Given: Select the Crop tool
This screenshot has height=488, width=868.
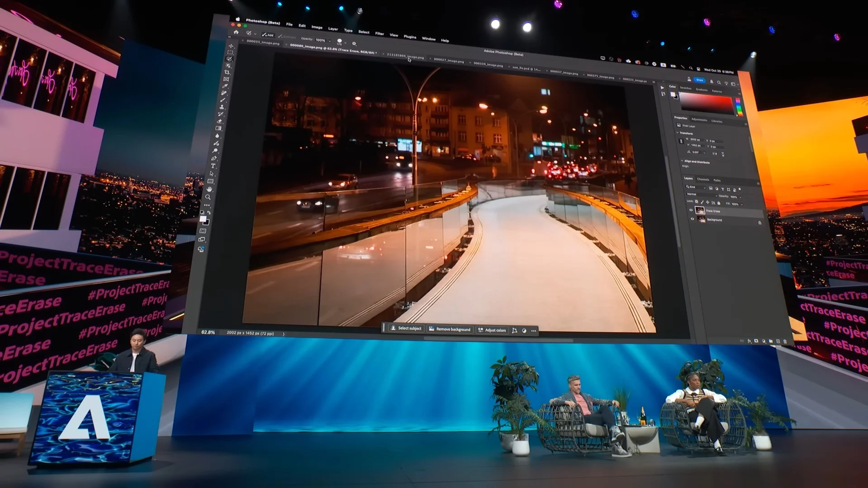Looking at the screenshot, I should [x=228, y=72].
